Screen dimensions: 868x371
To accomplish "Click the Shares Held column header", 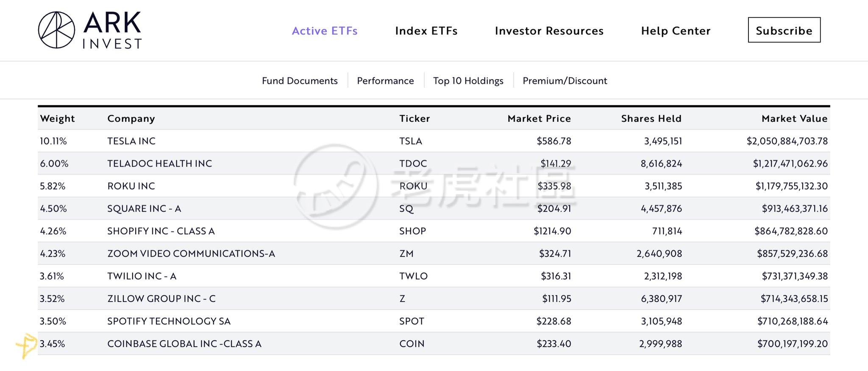I will (x=651, y=119).
